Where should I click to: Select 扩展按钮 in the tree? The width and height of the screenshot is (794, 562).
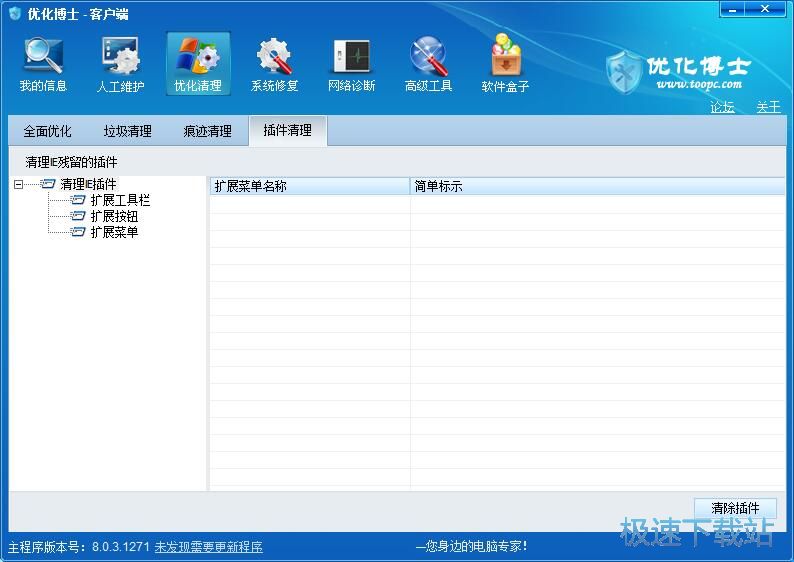[x=114, y=217]
